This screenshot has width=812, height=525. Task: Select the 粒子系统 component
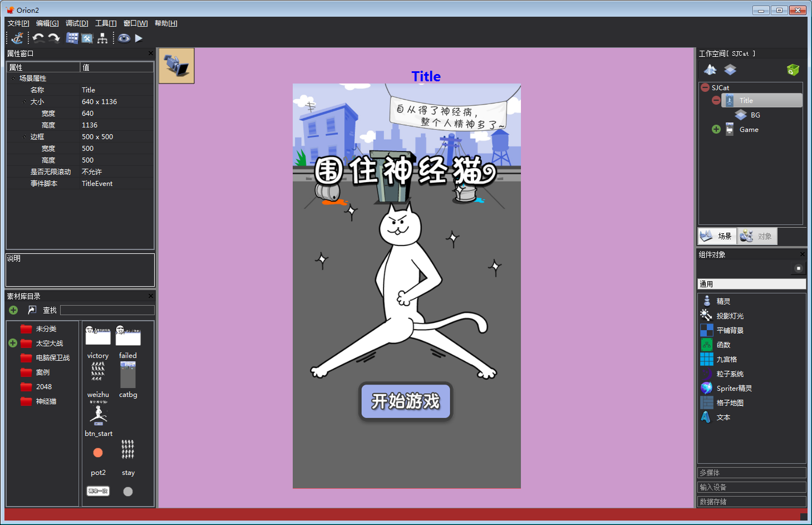(730, 374)
